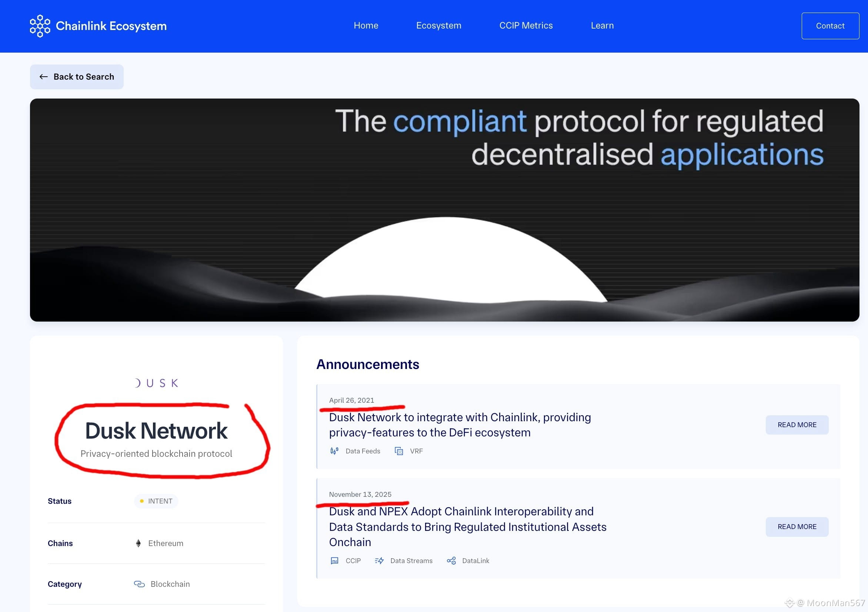The width and height of the screenshot is (868, 612).
Task: Click READ MORE for November 13, 2025 announcement
Action: click(797, 526)
